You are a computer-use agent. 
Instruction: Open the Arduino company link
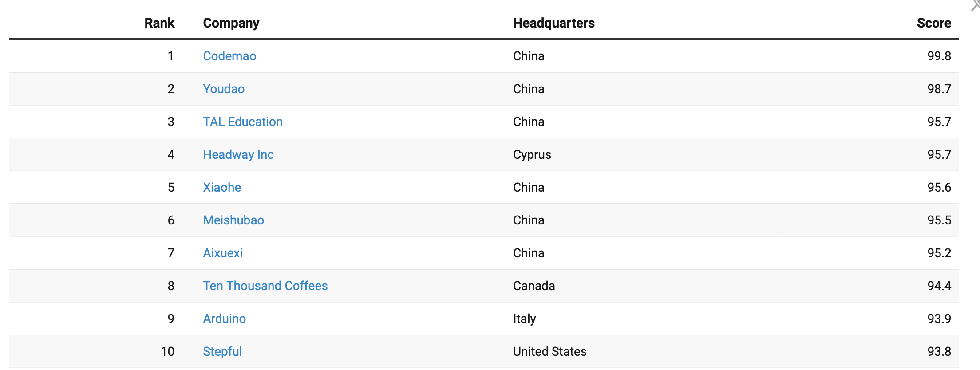(224, 319)
